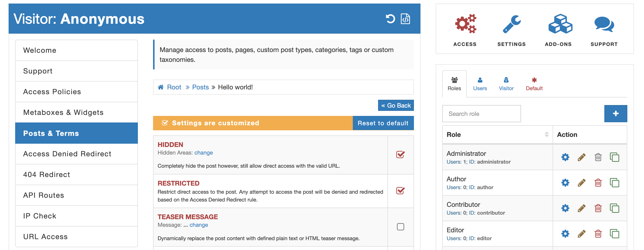
Task: Click the reset arrow icon in the header
Action: [x=390, y=18]
